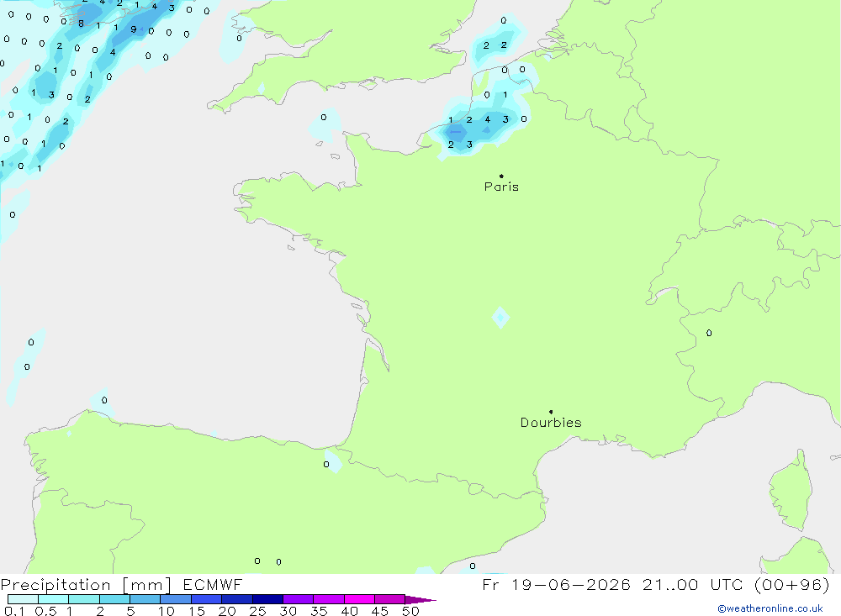This screenshot has width=841, height=616.
Task: Select the black dot marking Paris
Action: point(501,176)
